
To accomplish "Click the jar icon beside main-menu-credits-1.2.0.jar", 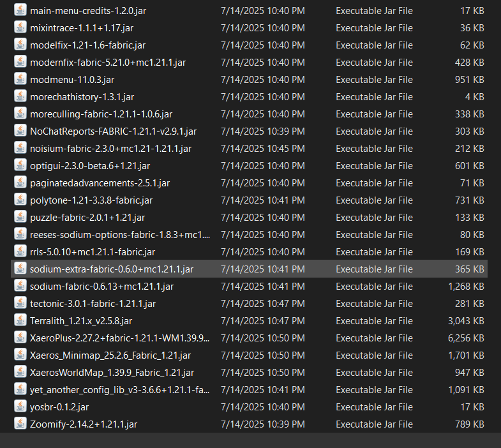I will (20, 10).
